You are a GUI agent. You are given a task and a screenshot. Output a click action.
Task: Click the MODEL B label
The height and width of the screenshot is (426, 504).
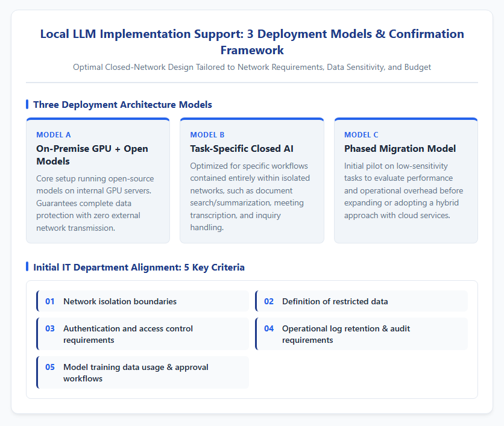[x=207, y=134]
